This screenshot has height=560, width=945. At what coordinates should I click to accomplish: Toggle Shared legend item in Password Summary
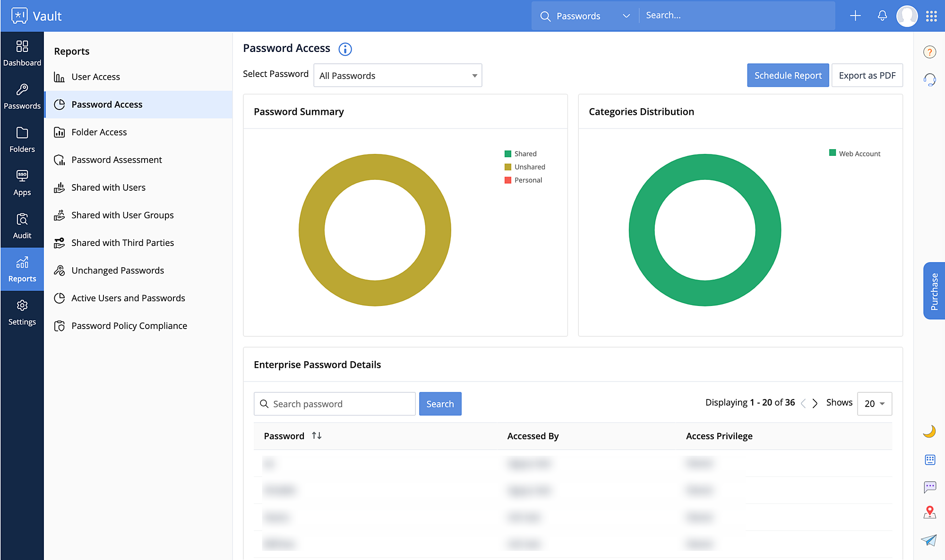tap(525, 154)
